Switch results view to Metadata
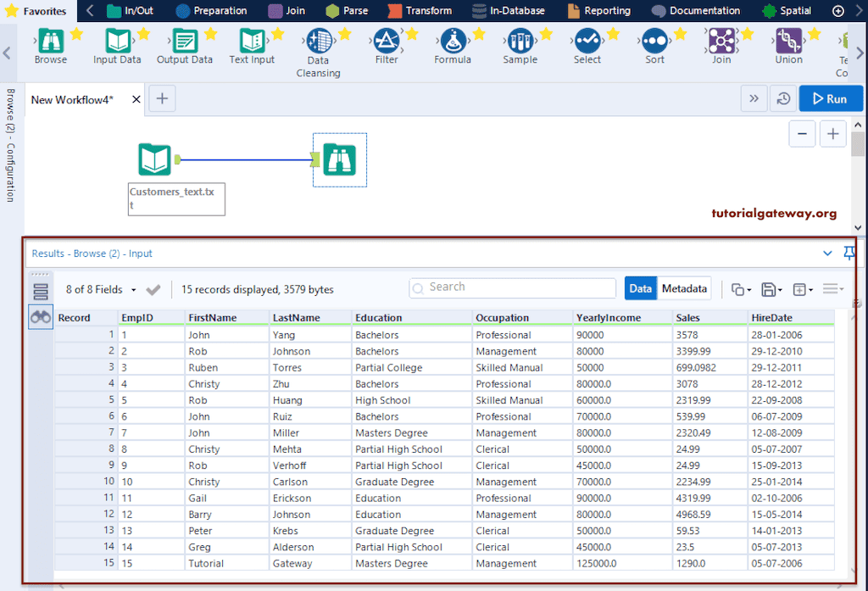The height and width of the screenshot is (591, 868). tap(684, 287)
